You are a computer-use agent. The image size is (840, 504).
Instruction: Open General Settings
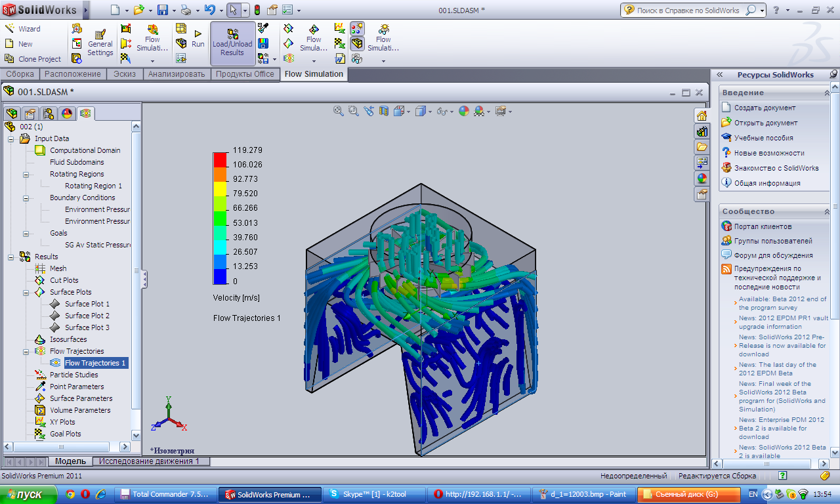[100, 43]
